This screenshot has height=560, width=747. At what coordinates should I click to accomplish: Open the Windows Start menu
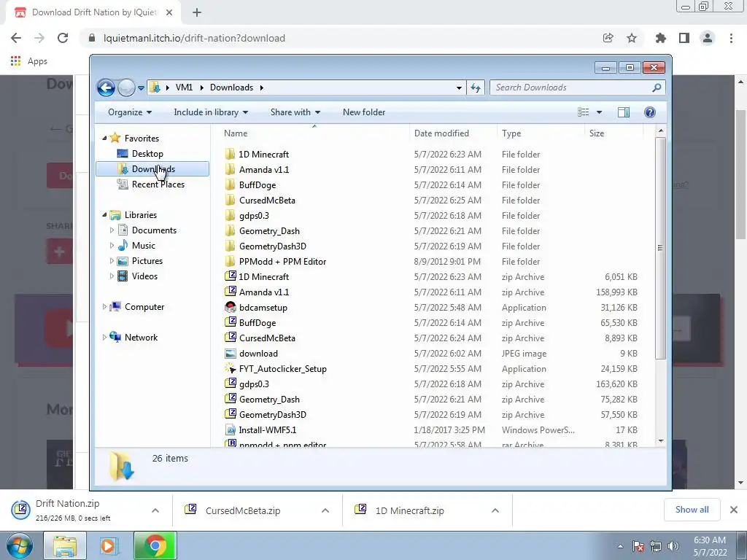tap(19, 545)
